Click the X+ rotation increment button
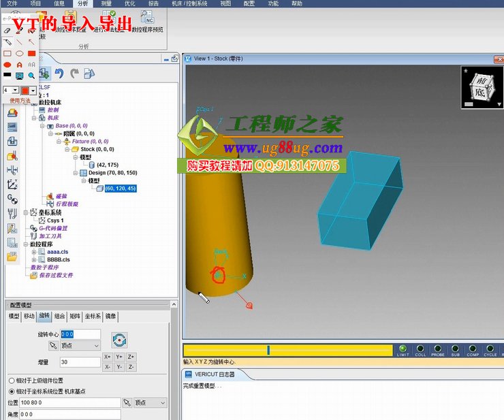The image size is (504, 420). [x=108, y=357]
